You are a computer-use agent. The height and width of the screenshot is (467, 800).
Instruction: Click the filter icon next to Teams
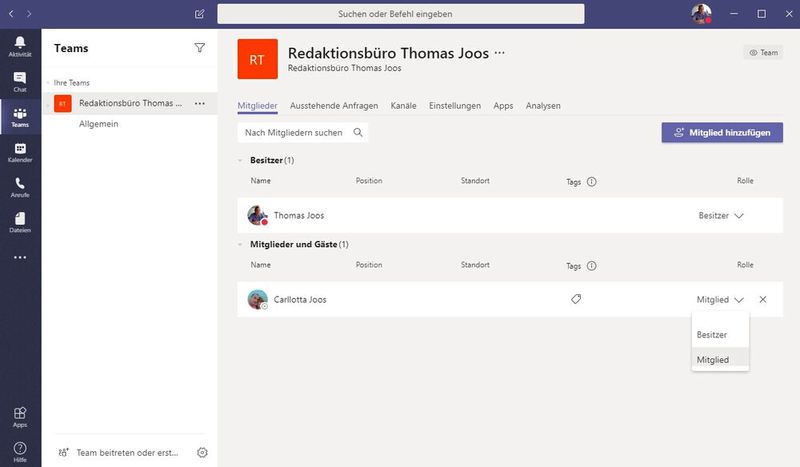199,47
